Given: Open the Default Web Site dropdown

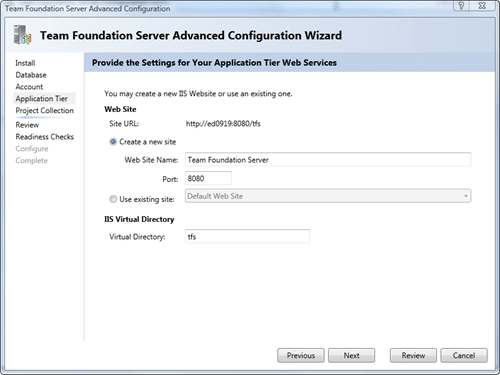Looking at the screenshot, I should [x=328, y=196].
